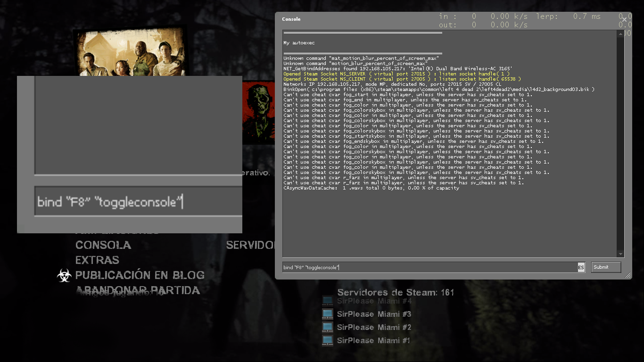Click the console scrollbar down arrow
The height and width of the screenshot is (362, 644).
pos(620,254)
